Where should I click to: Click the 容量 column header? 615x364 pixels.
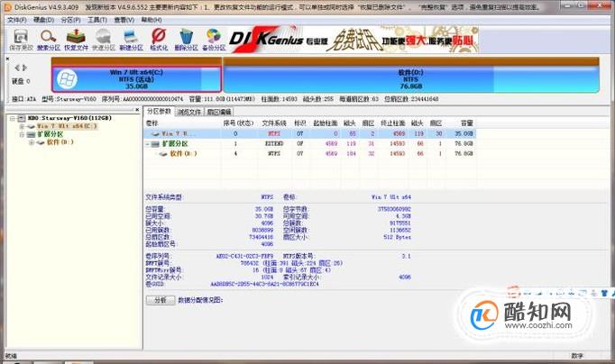(x=467, y=123)
